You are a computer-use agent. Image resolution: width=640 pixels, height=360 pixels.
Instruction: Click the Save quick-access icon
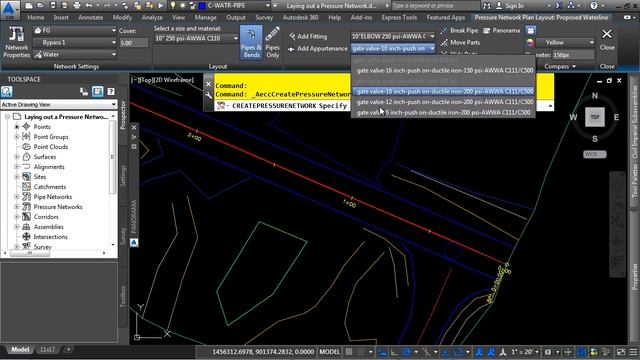click(53, 6)
